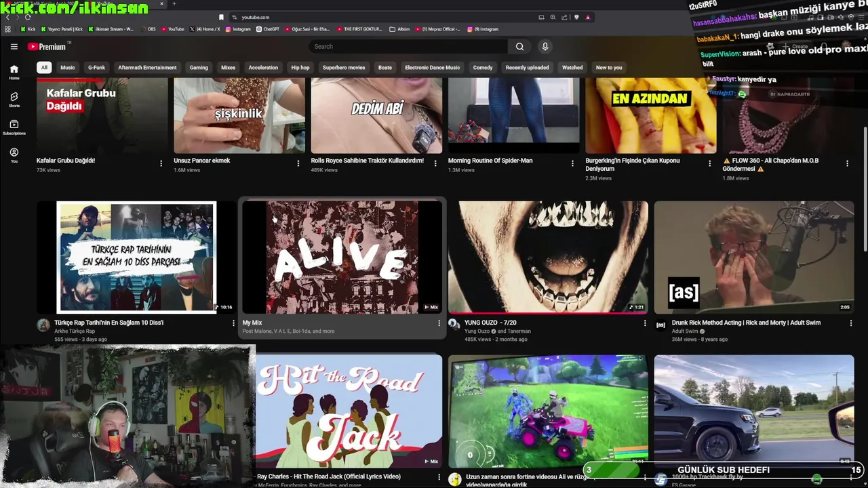
Task: Click the search magnifier button
Action: coord(519,47)
